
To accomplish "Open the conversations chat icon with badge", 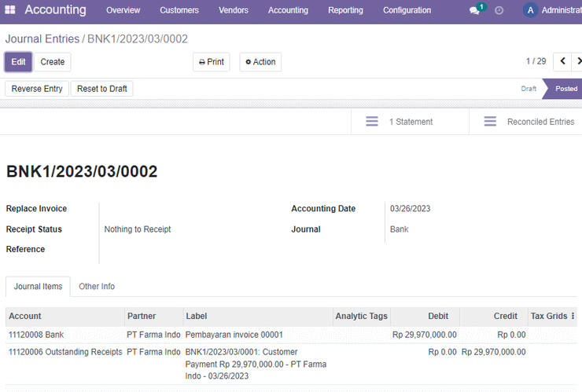I will coord(476,10).
